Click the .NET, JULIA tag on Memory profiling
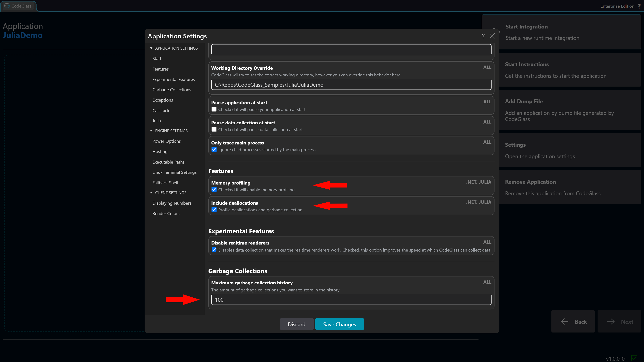Viewport: 644px width, 362px height. (x=478, y=182)
